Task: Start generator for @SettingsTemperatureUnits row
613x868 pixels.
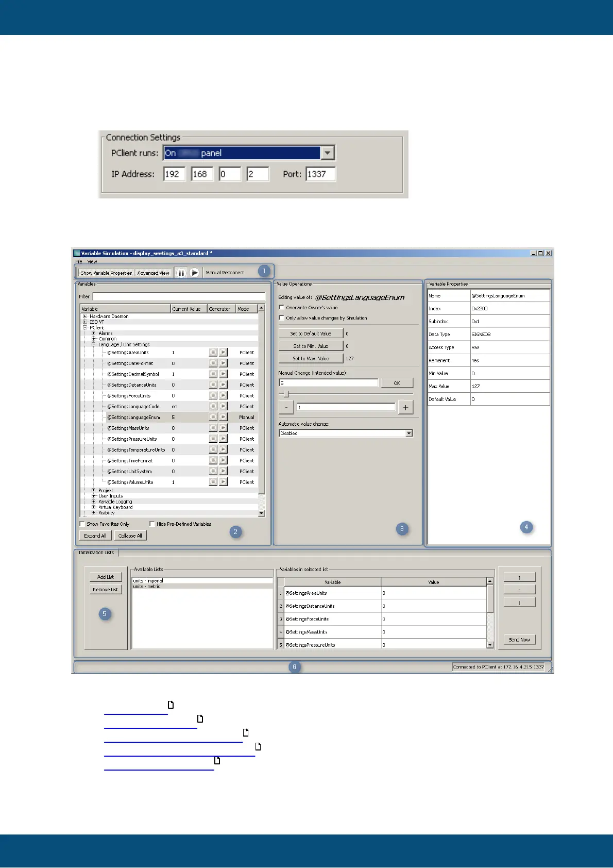Action: coord(223,449)
